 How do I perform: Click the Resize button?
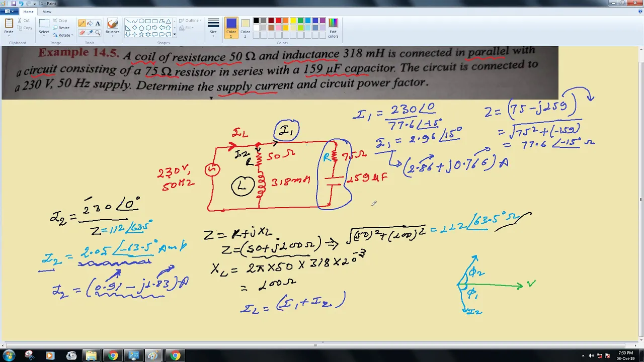pos(61,28)
